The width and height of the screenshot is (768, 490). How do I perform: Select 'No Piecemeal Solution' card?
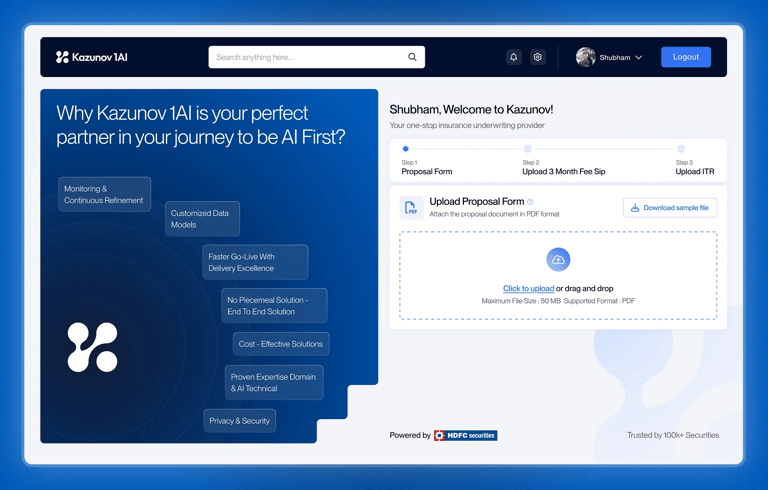point(274,305)
